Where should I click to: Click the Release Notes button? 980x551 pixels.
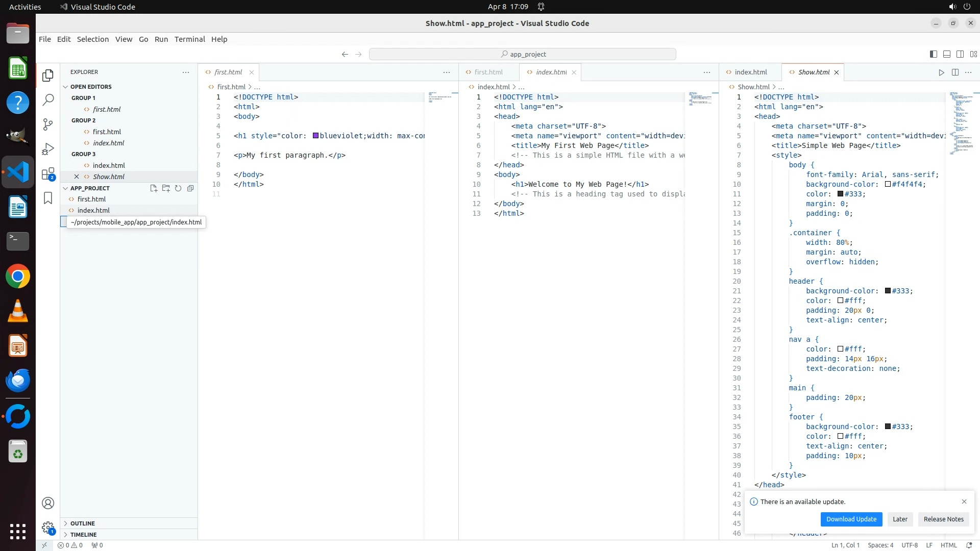tap(943, 519)
